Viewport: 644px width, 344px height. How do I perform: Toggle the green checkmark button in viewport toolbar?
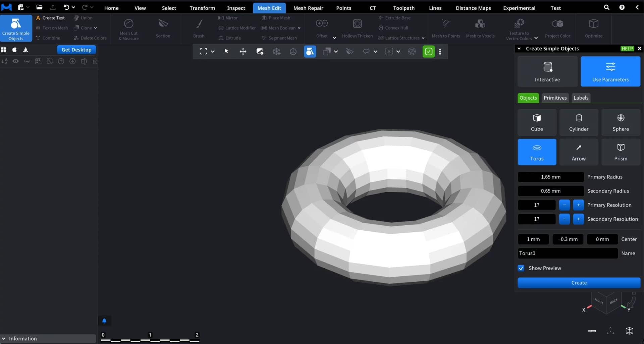(x=428, y=52)
